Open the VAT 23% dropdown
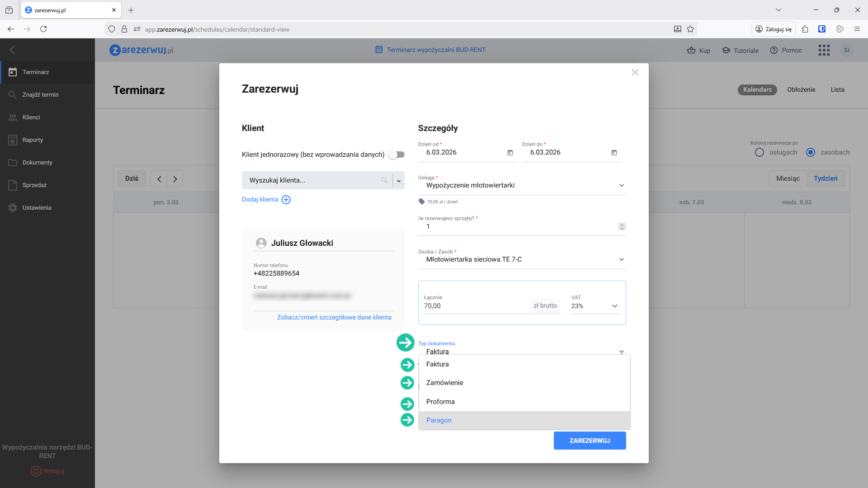 pos(595,306)
